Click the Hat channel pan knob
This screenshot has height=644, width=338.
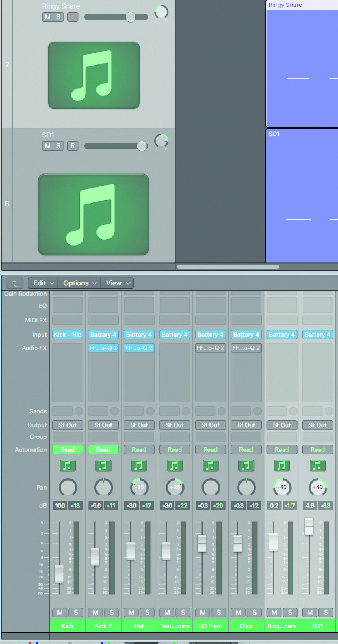(139, 488)
